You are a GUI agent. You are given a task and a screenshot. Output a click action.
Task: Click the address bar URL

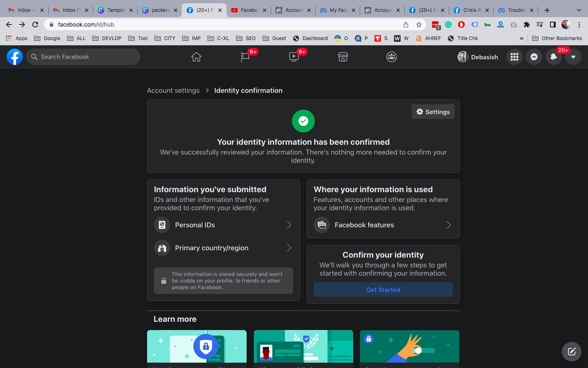86,25
